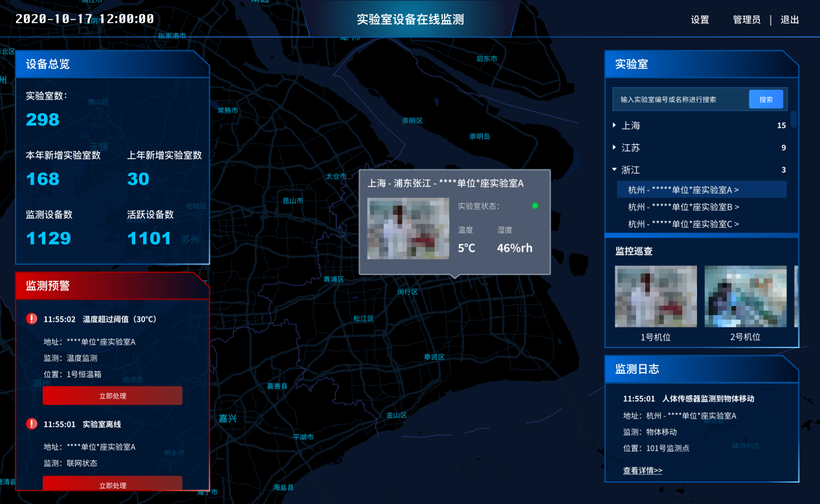
Task: Click the green lab status indicator dot
Action: [535, 206]
